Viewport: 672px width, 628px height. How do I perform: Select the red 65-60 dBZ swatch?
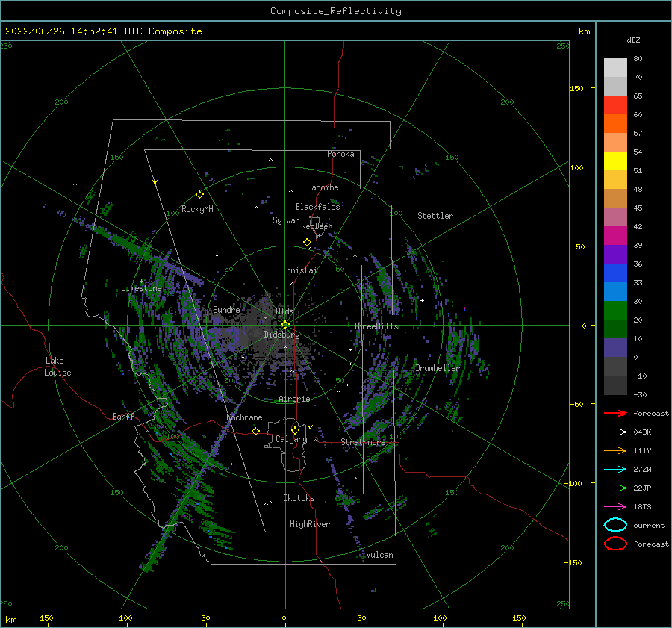tap(615, 105)
